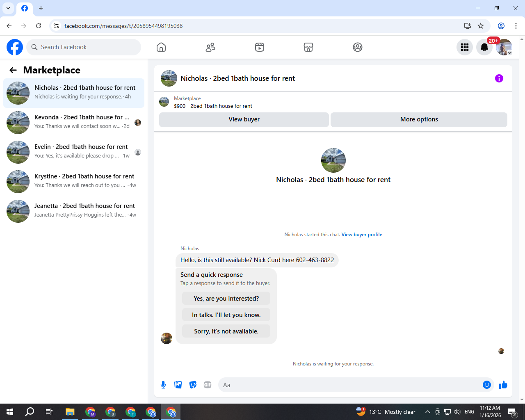Reload the page with refresh icon
The image size is (525, 420).
(x=39, y=26)
